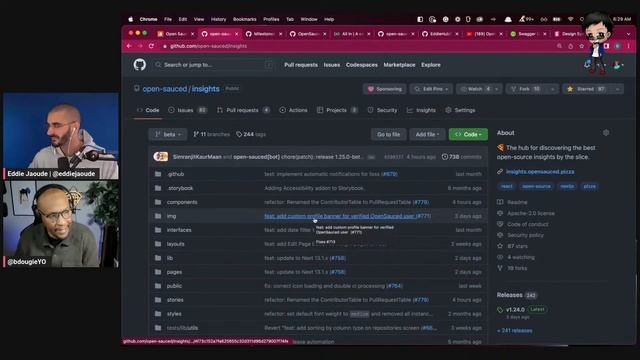Open the green Code dropdown

pyautogui.click(x=468, y=134)
